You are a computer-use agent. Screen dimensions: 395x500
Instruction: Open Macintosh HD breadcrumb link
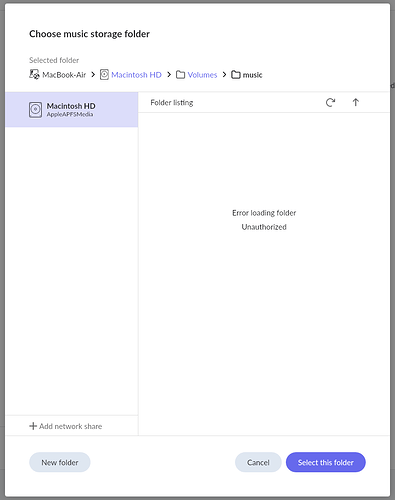click(136, 75)
